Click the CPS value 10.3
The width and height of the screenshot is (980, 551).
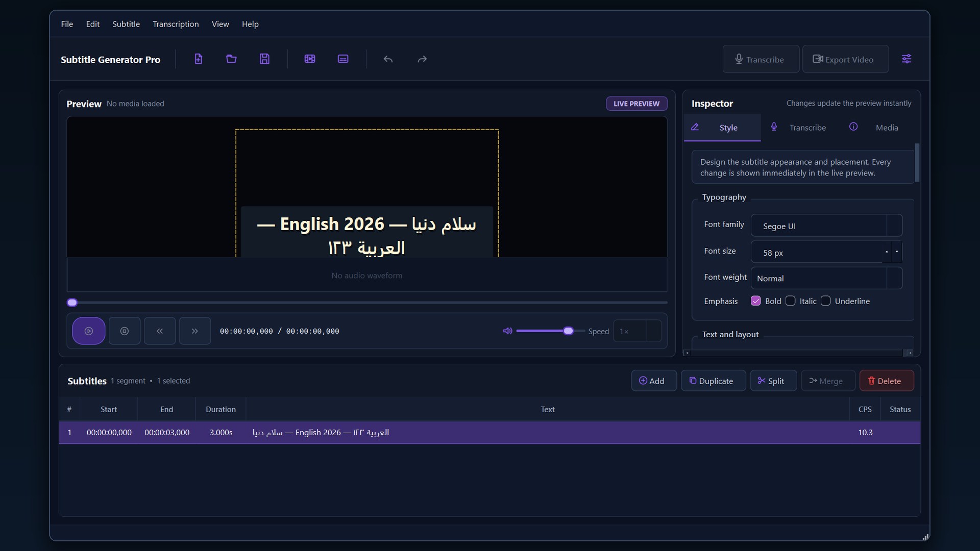pos(865,433)
